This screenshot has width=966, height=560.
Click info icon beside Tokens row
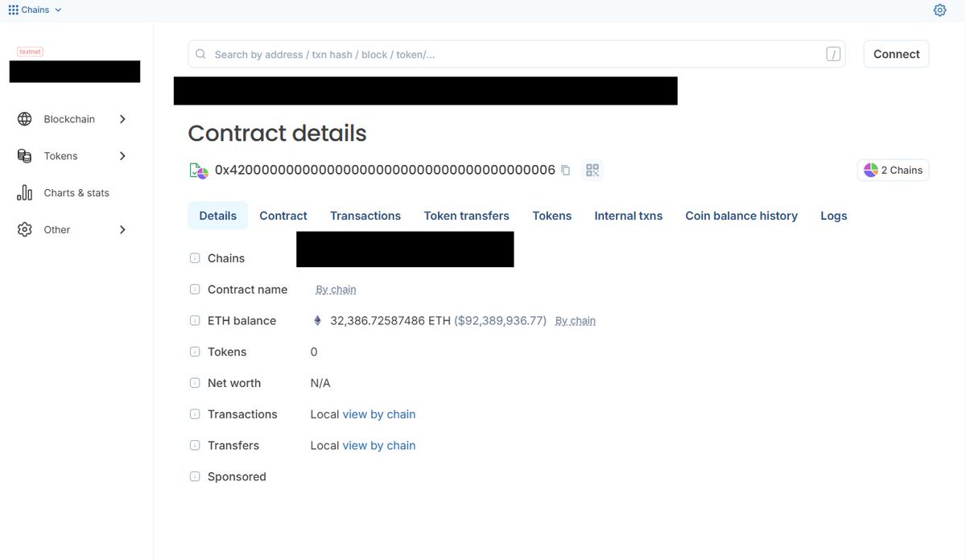(195, 352)
